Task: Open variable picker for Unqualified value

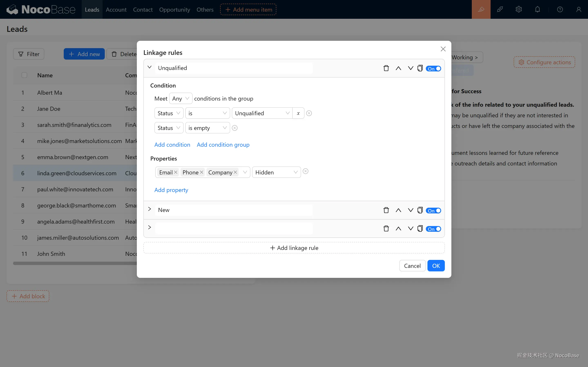Action: pos(298,113)
